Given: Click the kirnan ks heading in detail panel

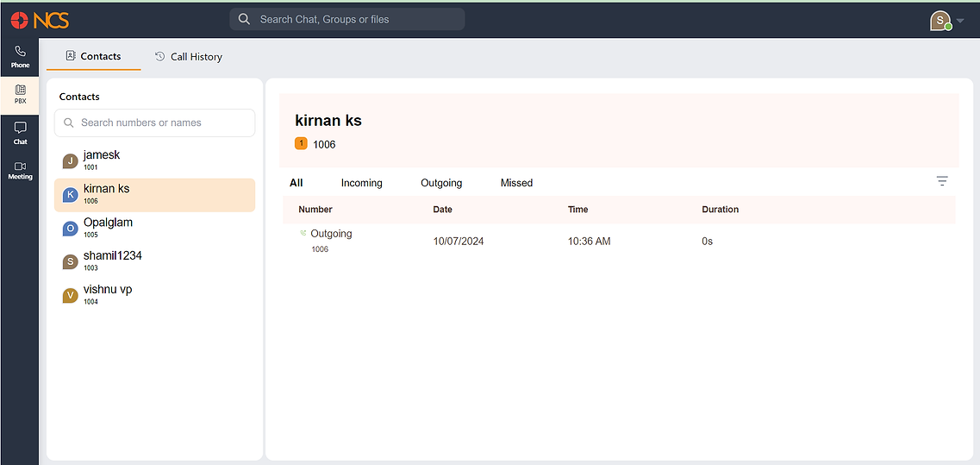Looking at the screenshot, I should click(x=328, y=121).
